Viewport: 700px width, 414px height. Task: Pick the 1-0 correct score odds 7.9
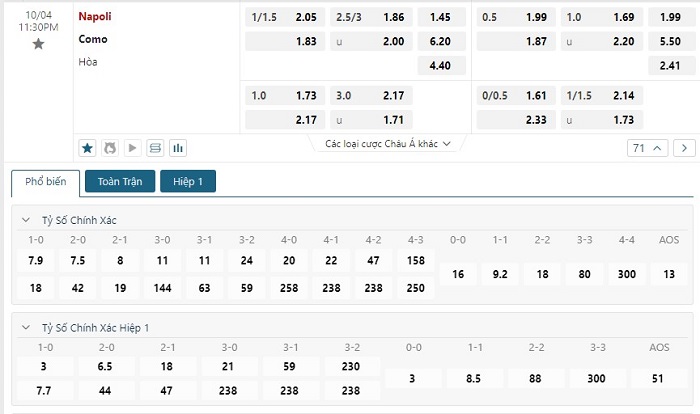click(36, 261)
